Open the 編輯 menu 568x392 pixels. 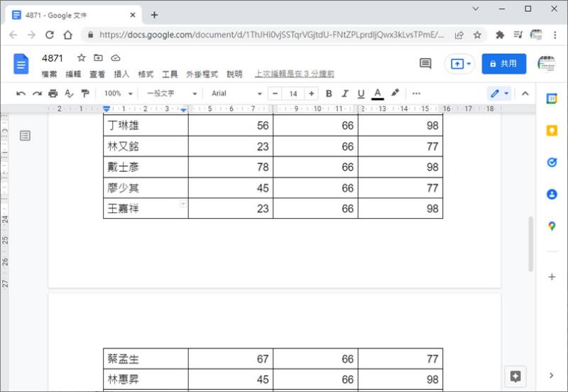pyautogui.click(x=73, y=74)
